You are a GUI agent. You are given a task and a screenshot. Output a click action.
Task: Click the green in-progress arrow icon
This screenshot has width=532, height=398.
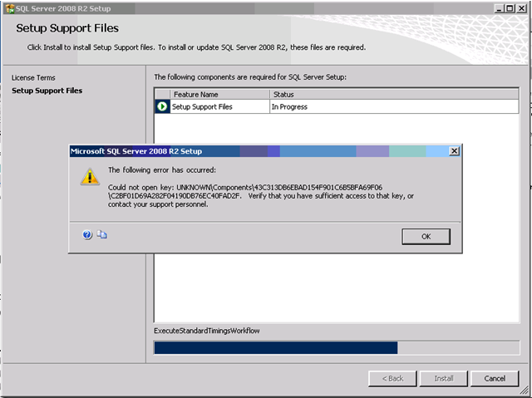click(162, 106)
